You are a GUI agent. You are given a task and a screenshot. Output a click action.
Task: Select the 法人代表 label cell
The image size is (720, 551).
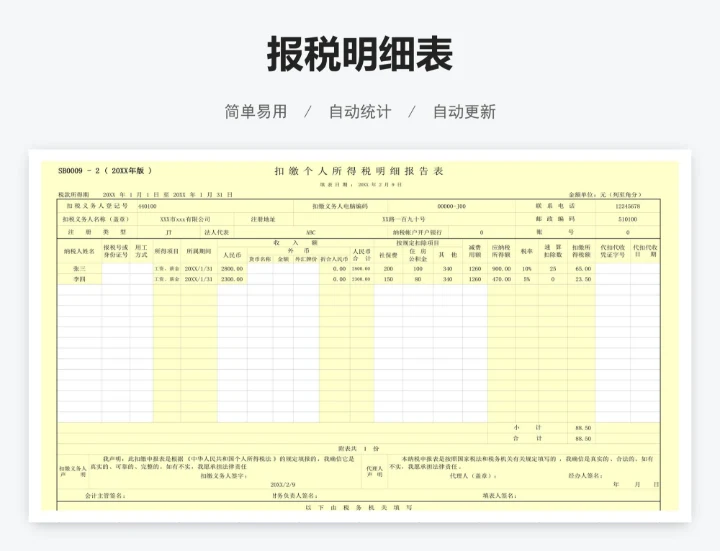point(217,232)
